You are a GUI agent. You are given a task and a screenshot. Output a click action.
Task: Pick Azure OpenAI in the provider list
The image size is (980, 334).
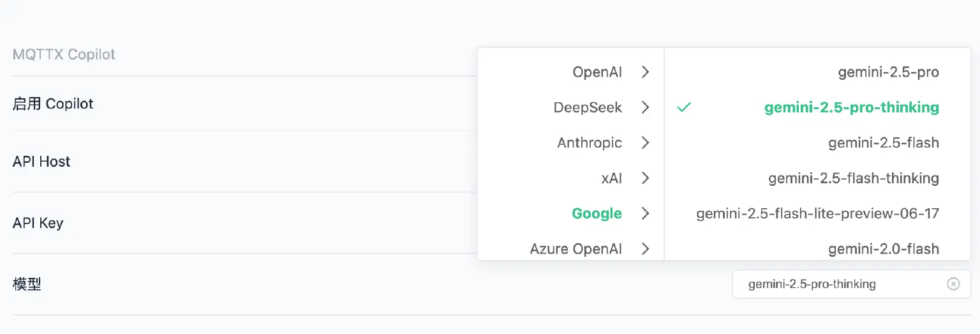coord(575,248)
